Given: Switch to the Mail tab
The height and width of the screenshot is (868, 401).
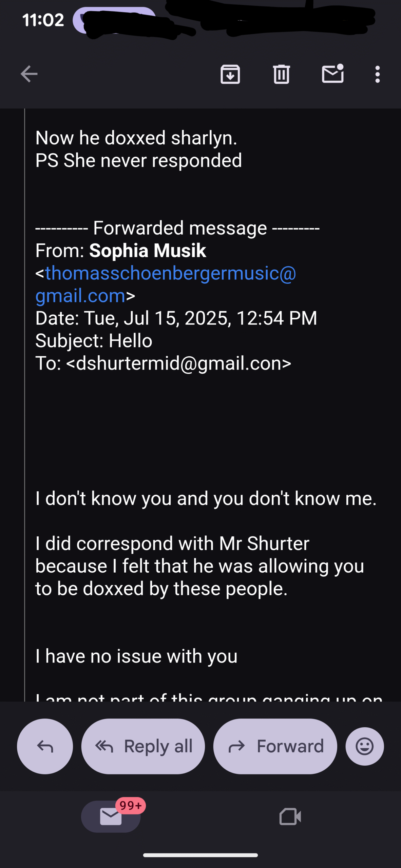Looking at the screenshot, I should click(111, 816).
